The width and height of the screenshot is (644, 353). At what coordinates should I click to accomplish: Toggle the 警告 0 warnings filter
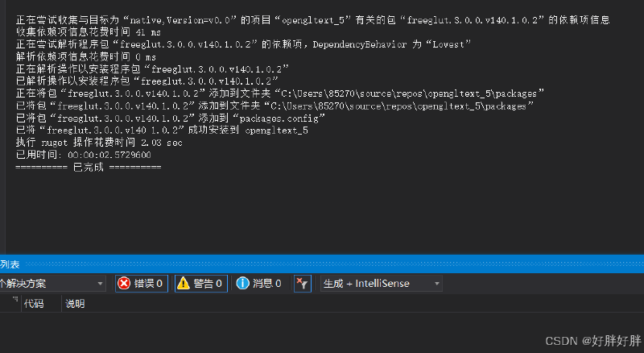pyautogui.click(x=201, y=284)
